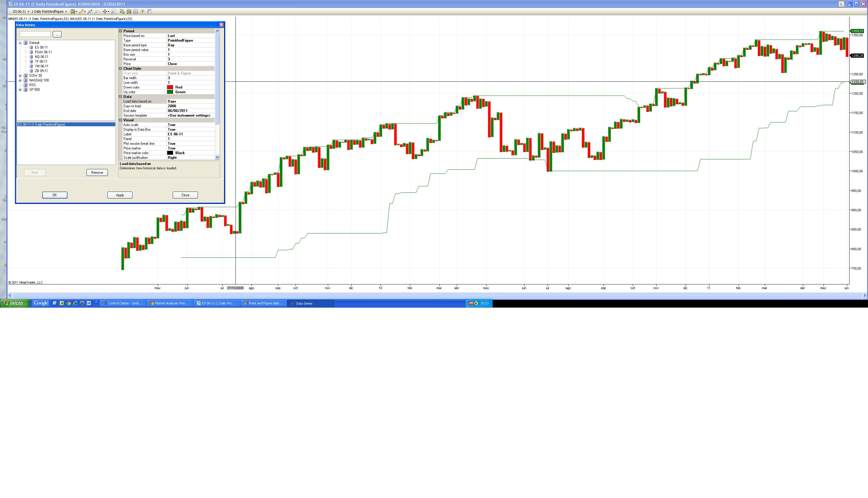This screenshot has height=498, width=868.
Task: Select FDAX 06-11 in instrument tree
Action: (x=43, y=52)
